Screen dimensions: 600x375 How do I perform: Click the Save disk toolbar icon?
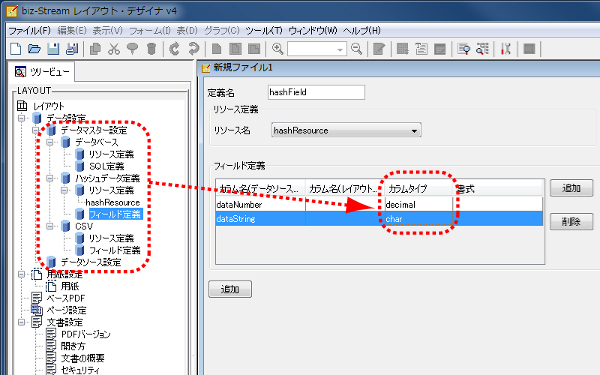pos(53,49)
